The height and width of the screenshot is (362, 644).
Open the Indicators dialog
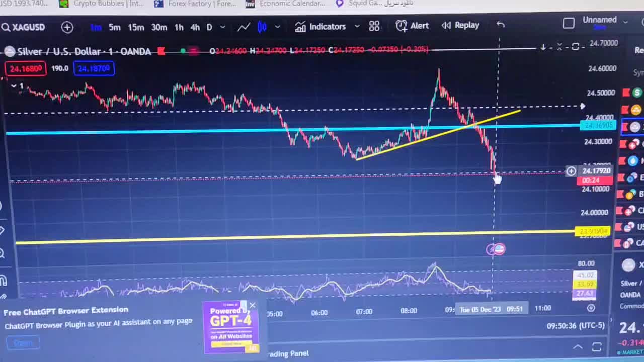[320, 27]
